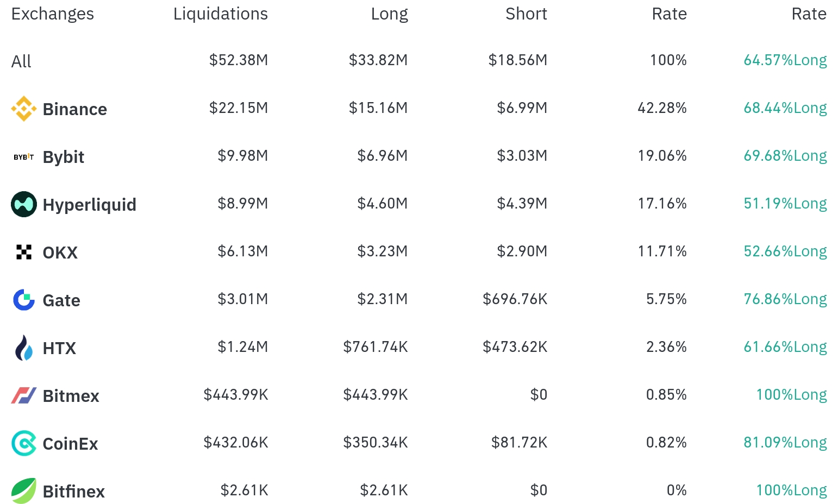Image resolution: width=838 pixels, height=504 pixels.
Task: Sort by the Short column header
Action: coord(526,14)
